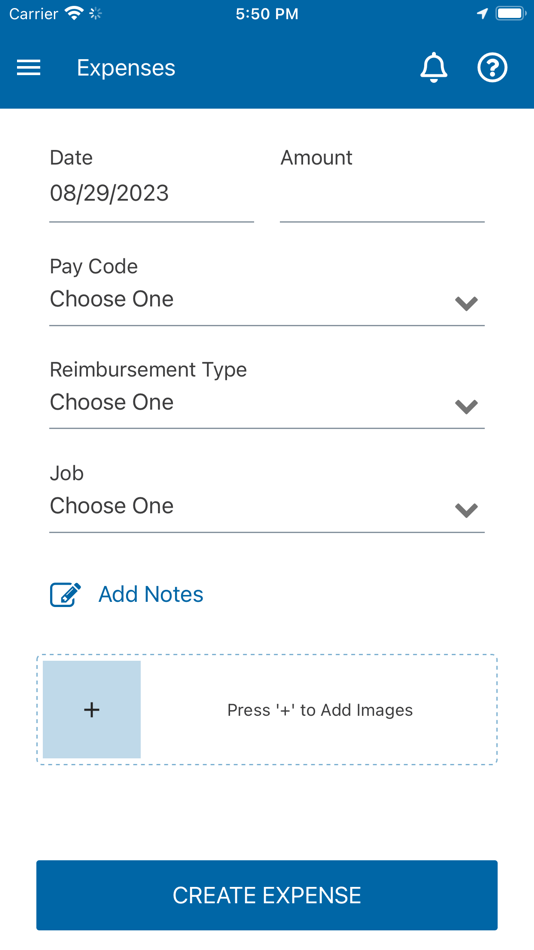Viewport: 534px width, 950px height.
Task: Tap the Press '+' to Add Images area
Action: pyautogui.click(x=319, y=710)
